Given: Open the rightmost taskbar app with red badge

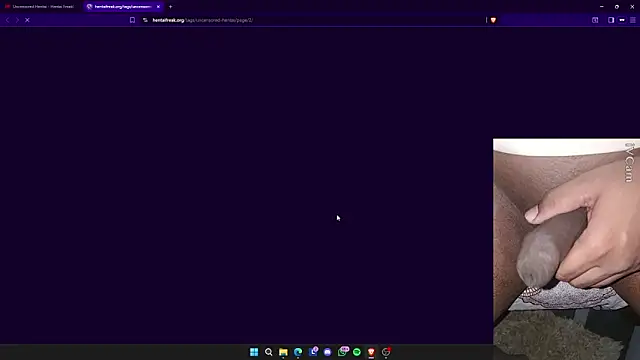Looking at the screenshot, I should pos(386,351).
